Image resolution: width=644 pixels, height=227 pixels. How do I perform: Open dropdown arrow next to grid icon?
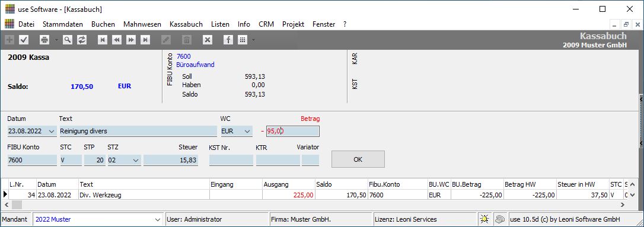[x=253, y=40]
